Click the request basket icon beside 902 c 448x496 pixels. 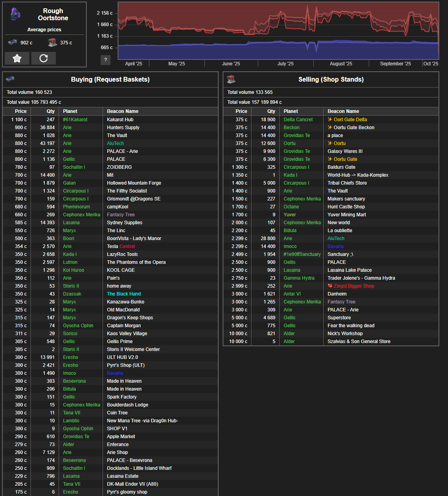click(13, 42)
